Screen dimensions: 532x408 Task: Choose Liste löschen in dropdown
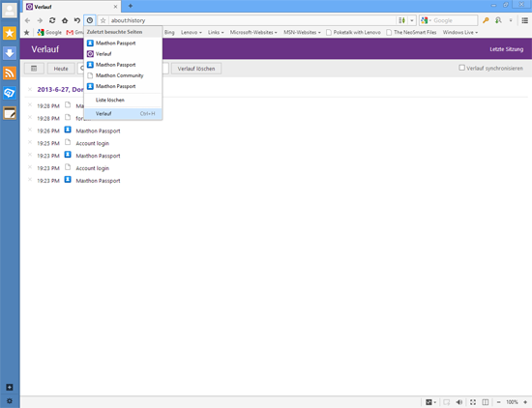coord(123,100)
